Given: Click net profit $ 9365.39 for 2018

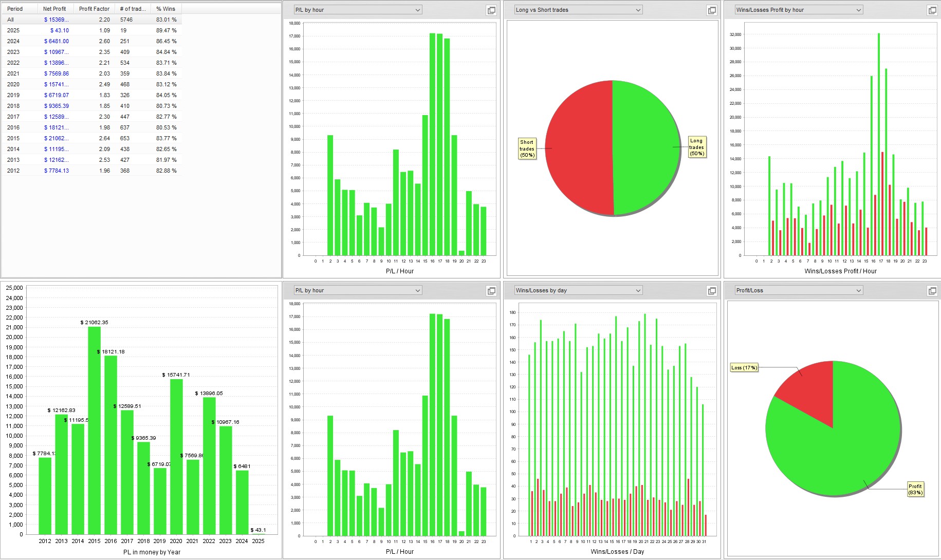Looking at the screenshot, I should click(x=57, y=106).
